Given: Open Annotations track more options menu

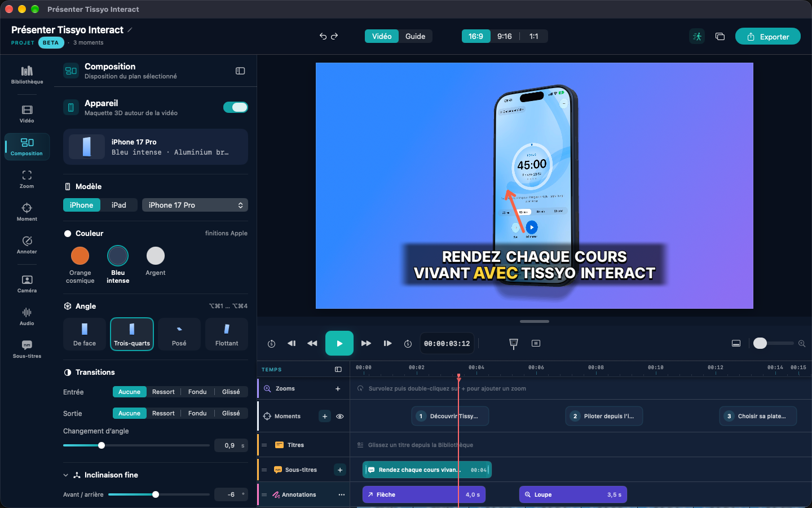Looking at the screenshot, I should pos(341,494).
